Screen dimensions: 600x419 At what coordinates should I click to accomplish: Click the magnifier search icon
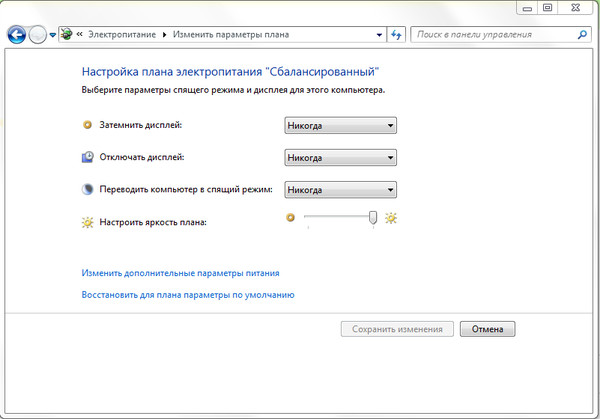point(582,35)
